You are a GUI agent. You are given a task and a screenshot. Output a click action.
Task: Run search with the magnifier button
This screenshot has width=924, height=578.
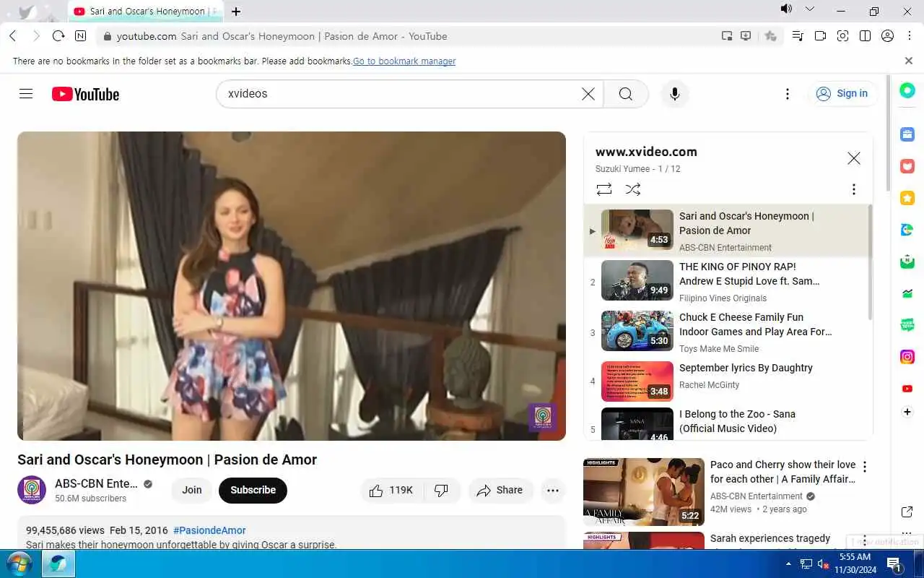point(626,94)
